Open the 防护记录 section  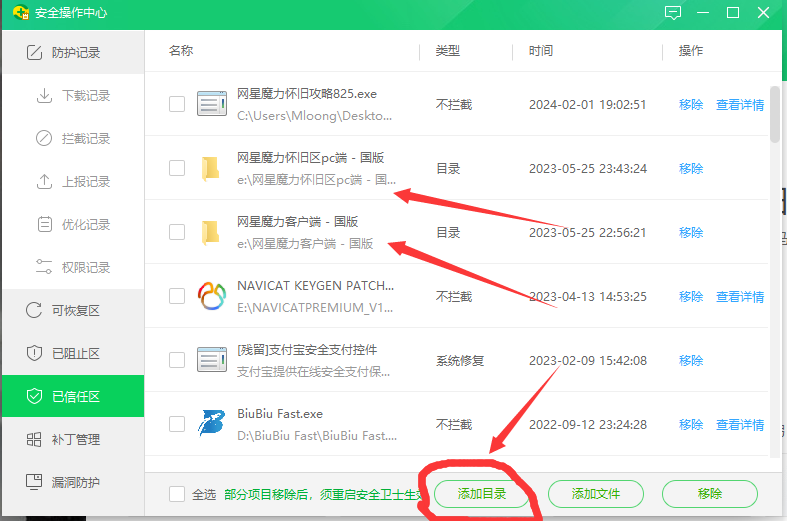click(x=73, y=52)
